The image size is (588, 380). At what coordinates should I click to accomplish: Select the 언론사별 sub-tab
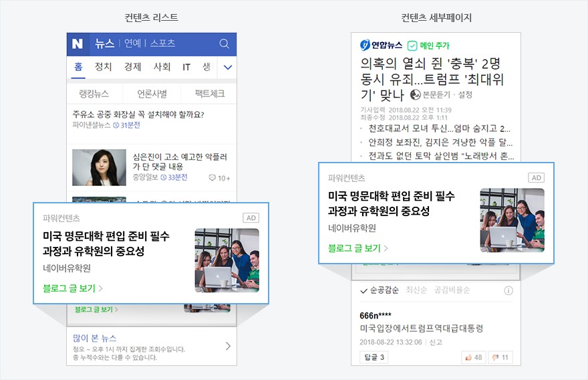(152, 94)
